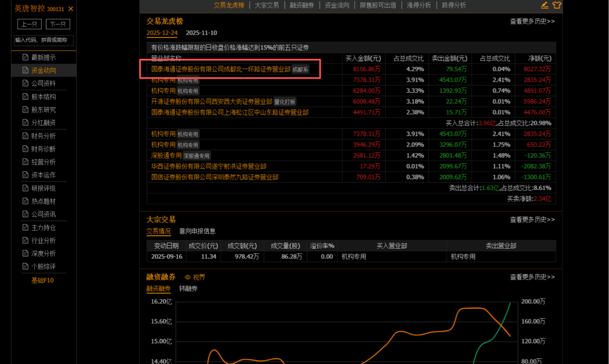This screenshot has height=364, width=609.
Task: Open 查看更多历史 for 大宗交易
Action: tap(532, 219)
